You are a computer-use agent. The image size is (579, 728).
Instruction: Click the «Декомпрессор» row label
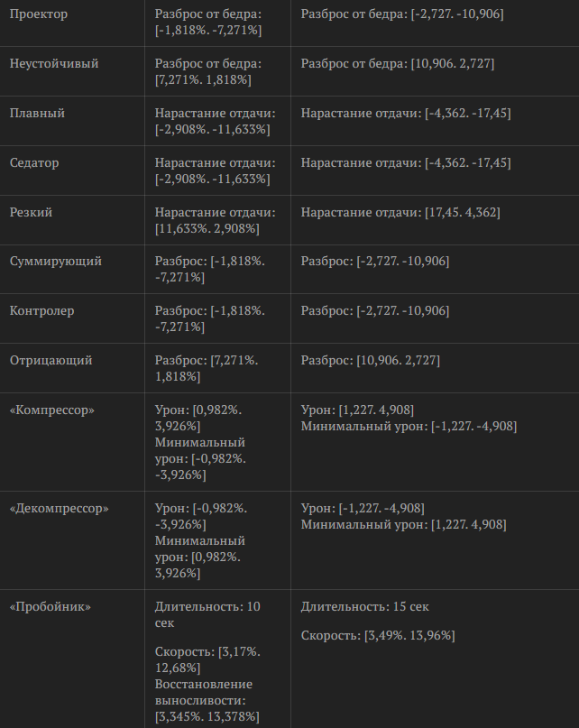59,509
